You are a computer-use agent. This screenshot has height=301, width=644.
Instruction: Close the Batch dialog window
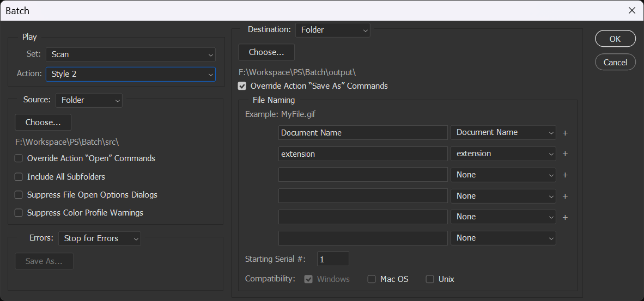pos(631,10)
